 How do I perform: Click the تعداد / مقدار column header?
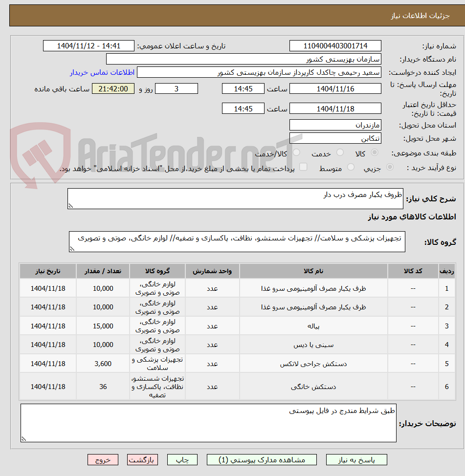click(103, 271)
